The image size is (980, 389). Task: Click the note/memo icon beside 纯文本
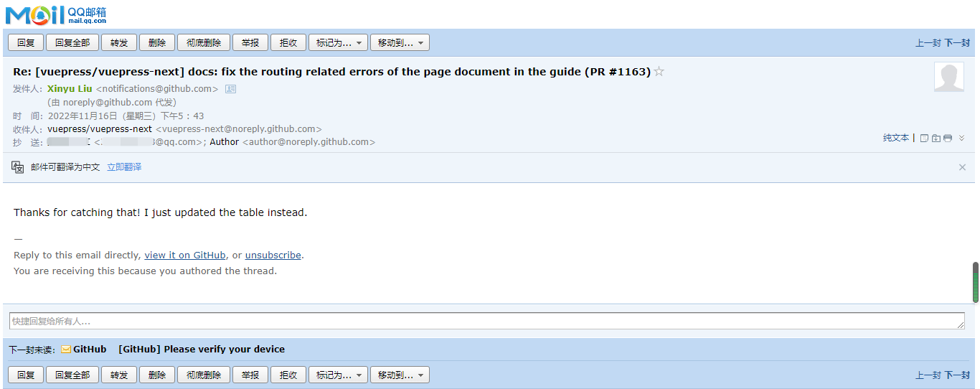click(924, 138)
